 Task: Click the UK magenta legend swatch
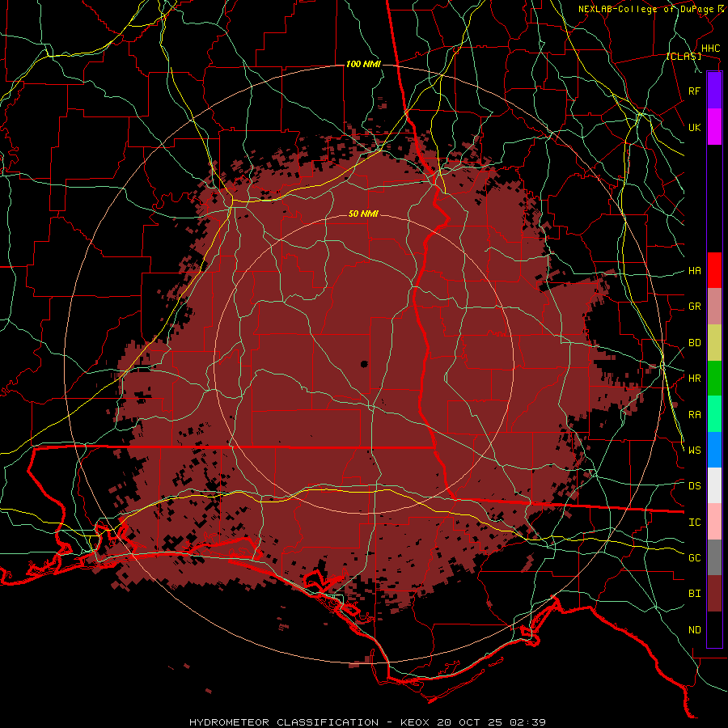[x=714, y=127]
